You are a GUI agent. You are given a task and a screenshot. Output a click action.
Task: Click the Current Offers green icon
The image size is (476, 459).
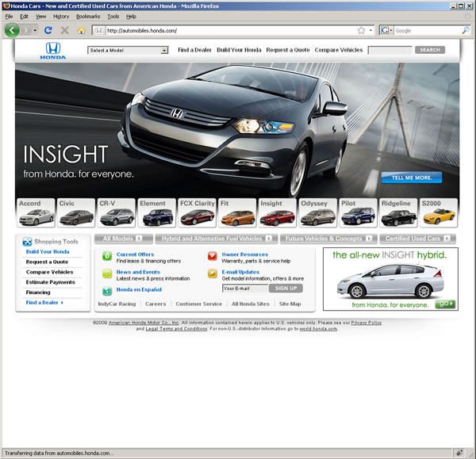(x=108, y=255)
